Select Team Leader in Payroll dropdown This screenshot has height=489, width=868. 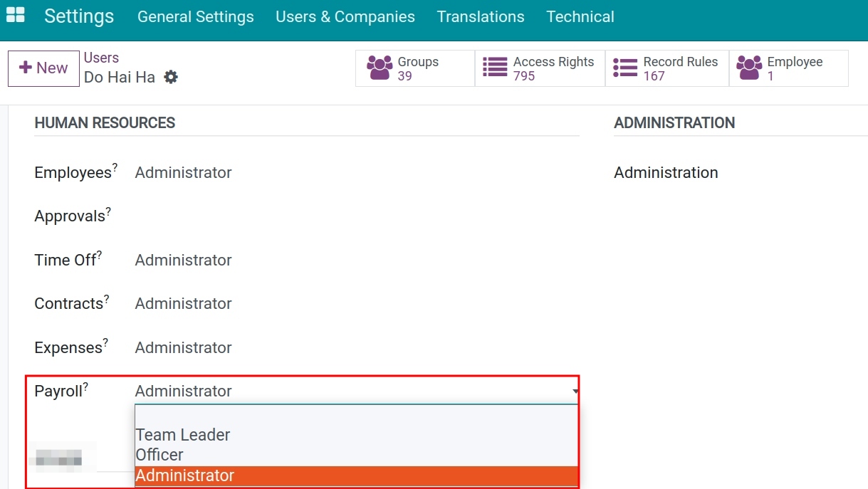[356, 435]
